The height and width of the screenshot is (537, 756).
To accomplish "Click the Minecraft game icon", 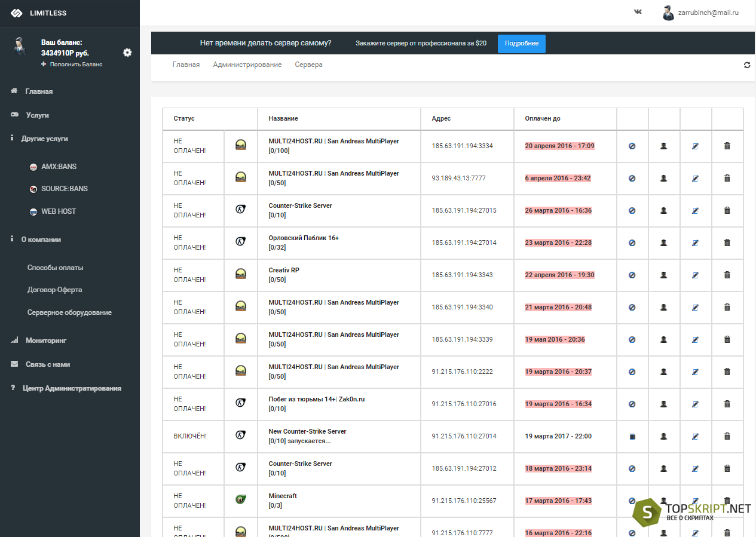I will [241, 499].
